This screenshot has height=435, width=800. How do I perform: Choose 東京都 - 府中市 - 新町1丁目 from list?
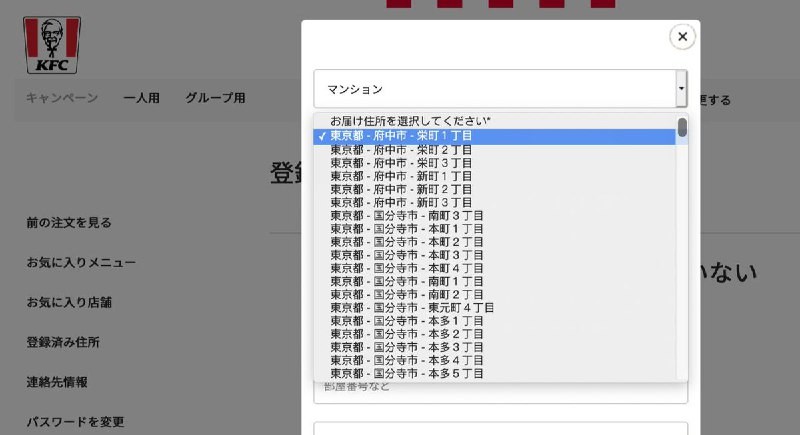(401, 176)
